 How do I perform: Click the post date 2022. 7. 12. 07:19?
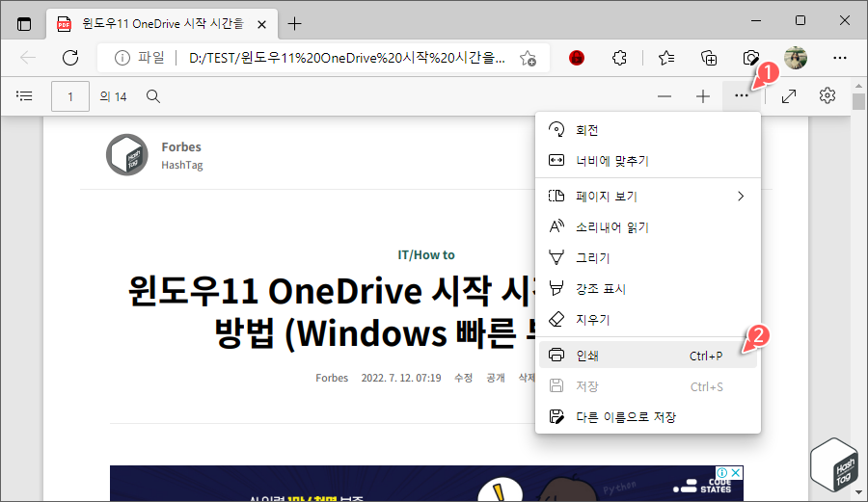coord(401,378)
